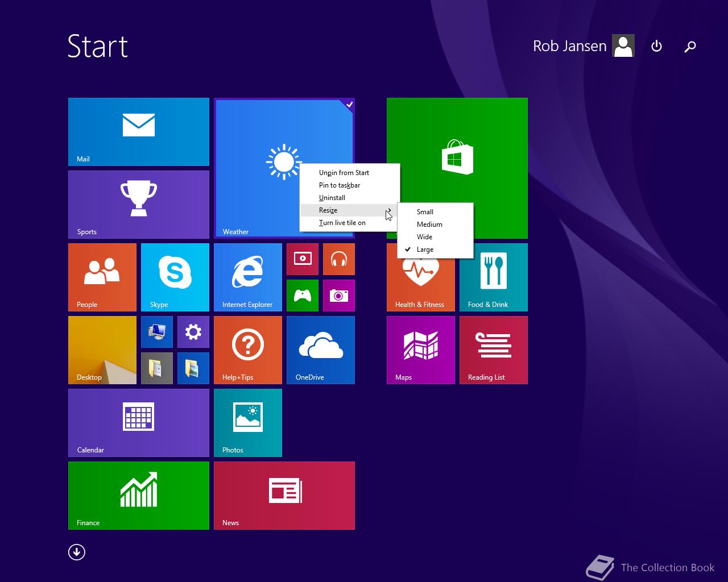Open the Sports trophy tile
728x582 pixels.
coord(139,205)
